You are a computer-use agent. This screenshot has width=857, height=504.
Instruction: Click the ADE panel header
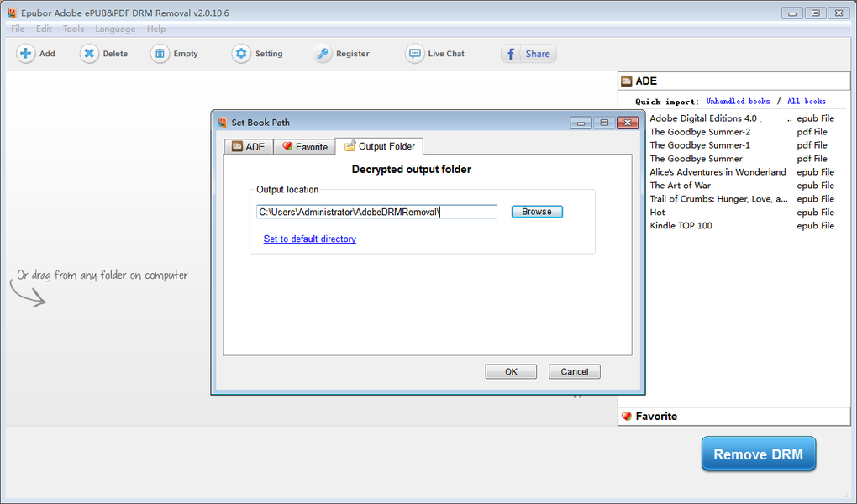click(734, 81)
